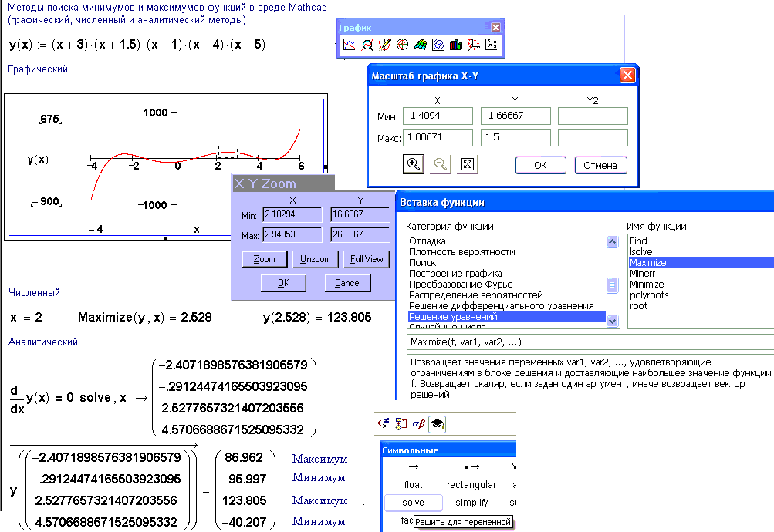774x532 pixels.
Task: Select category Распределение вероятностей
Action: (506, 295)
